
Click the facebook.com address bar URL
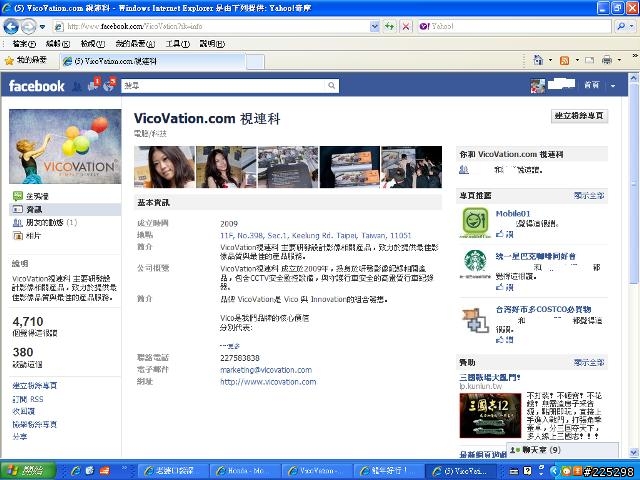point(135,27)
